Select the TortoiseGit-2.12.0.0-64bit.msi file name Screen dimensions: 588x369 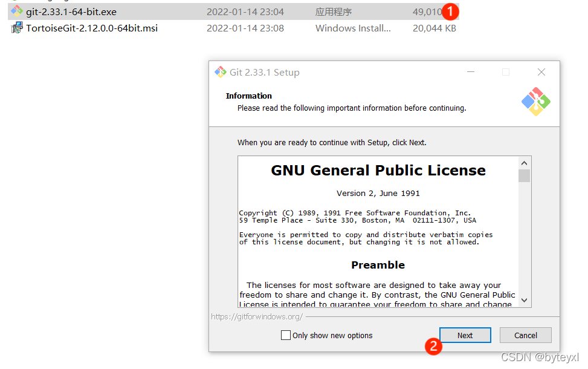coord(92,28)
